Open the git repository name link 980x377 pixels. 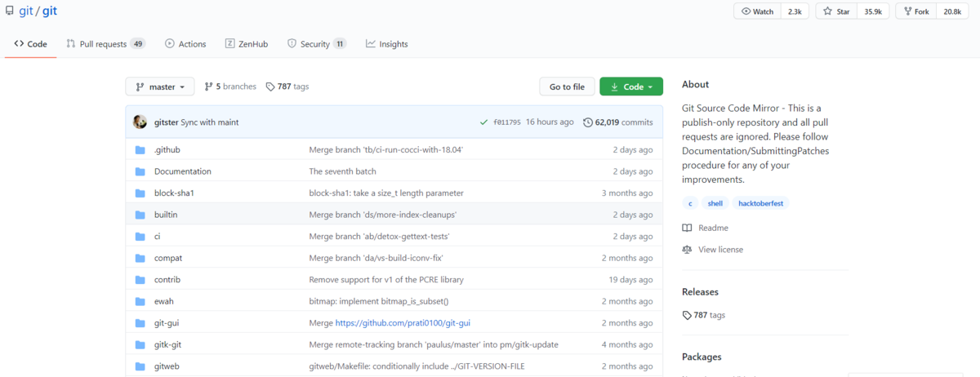(x=50, y=11)
